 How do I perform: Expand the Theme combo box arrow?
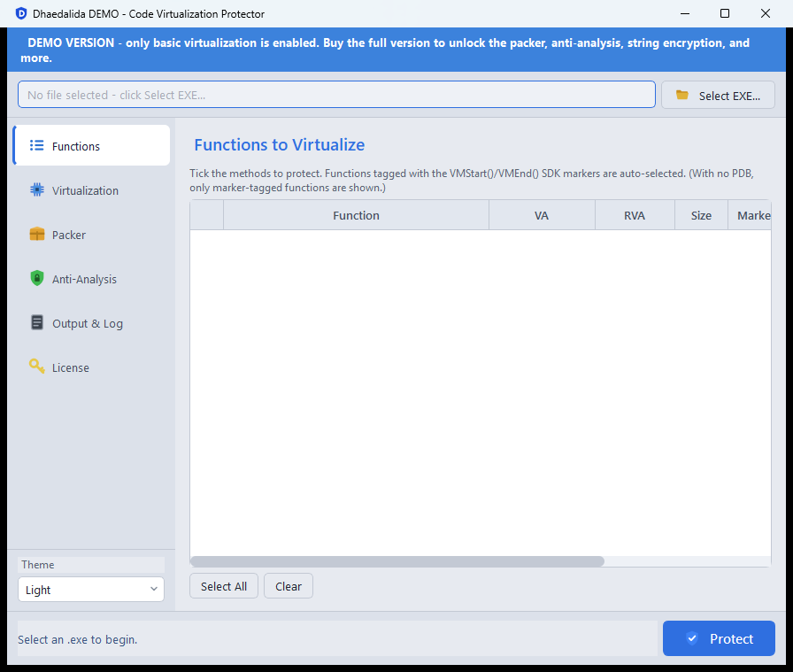pyautogui.click(x=154, y=589)
